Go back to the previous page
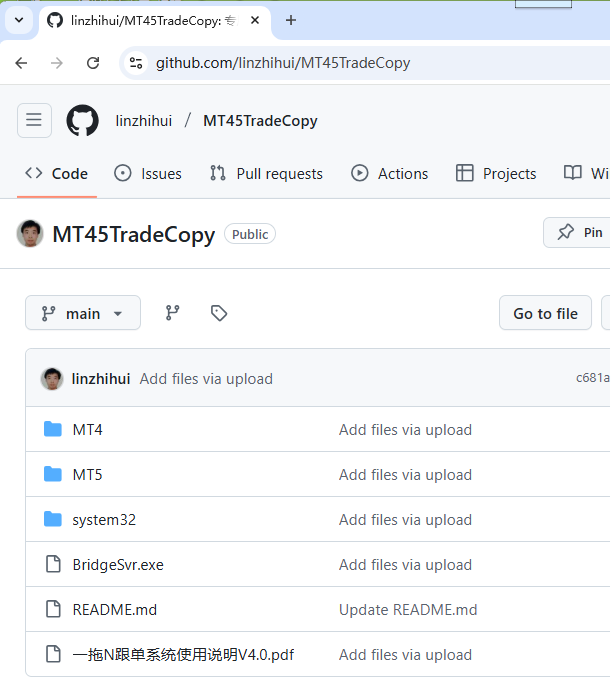Viewport: 613px width, 699px height. click(21, 63)
